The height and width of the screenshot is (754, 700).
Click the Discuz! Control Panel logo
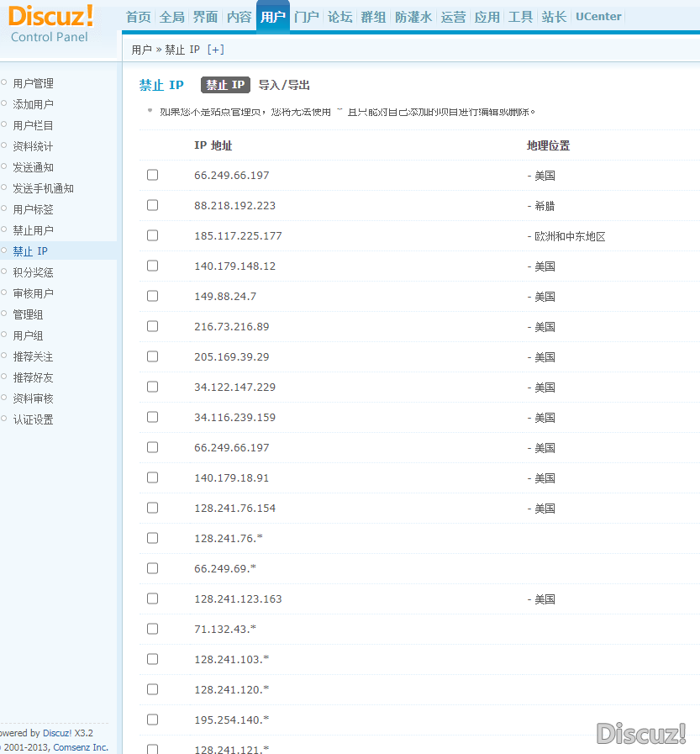(50, 24)
